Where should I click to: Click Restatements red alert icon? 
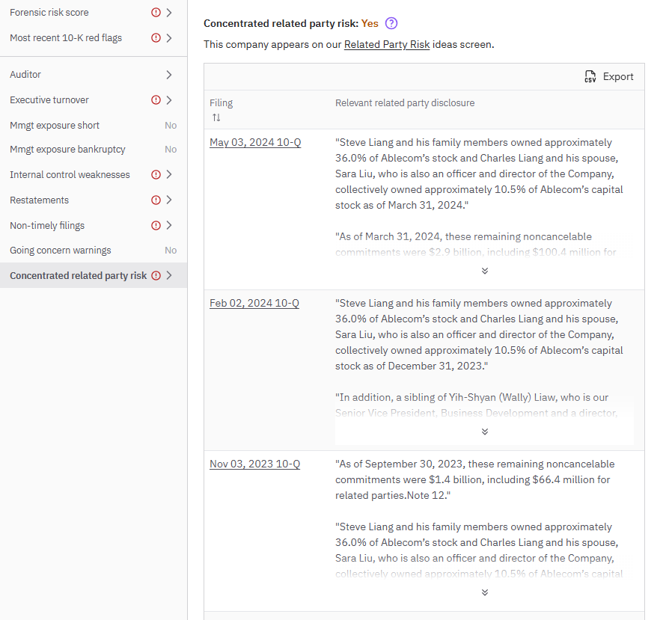pos(156,200)
